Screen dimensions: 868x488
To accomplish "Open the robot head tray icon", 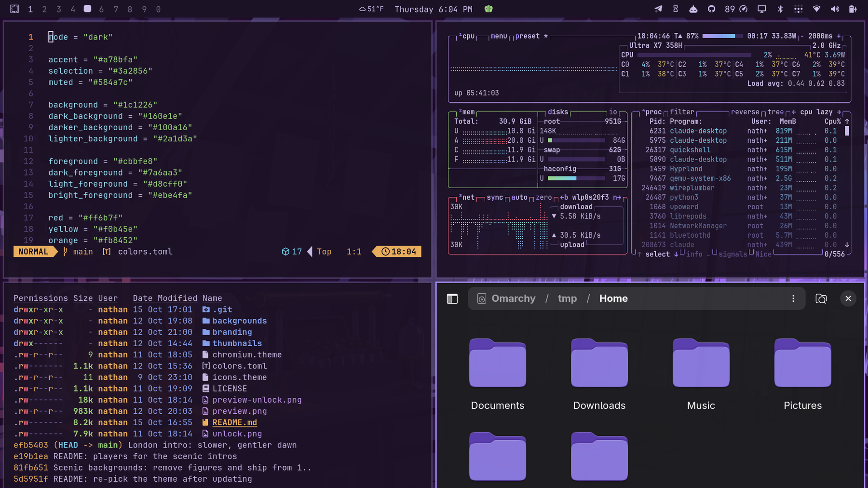I will (693, 9).
